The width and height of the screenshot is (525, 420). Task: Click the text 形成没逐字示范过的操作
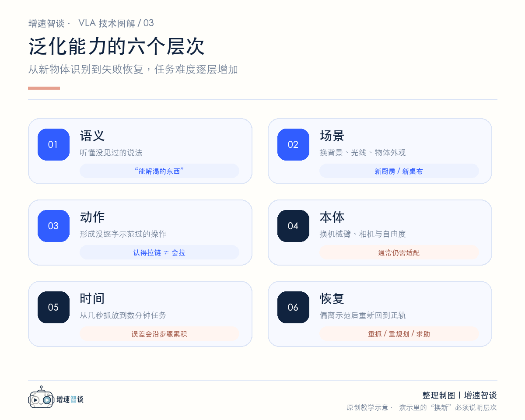pos(123,234)
